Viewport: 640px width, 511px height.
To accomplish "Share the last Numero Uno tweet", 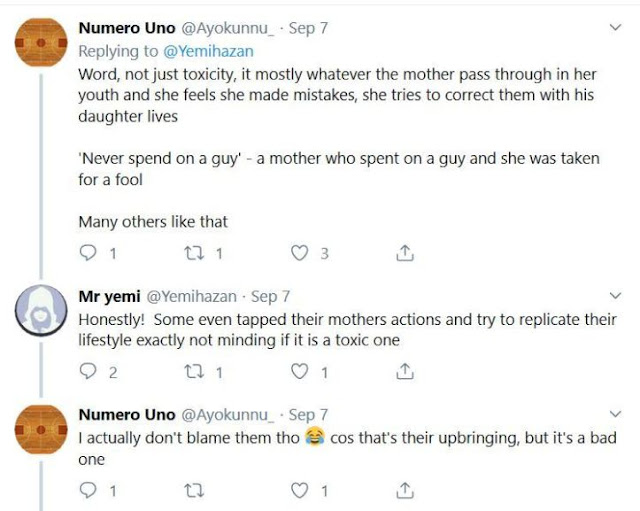I will tap(405, 490).
